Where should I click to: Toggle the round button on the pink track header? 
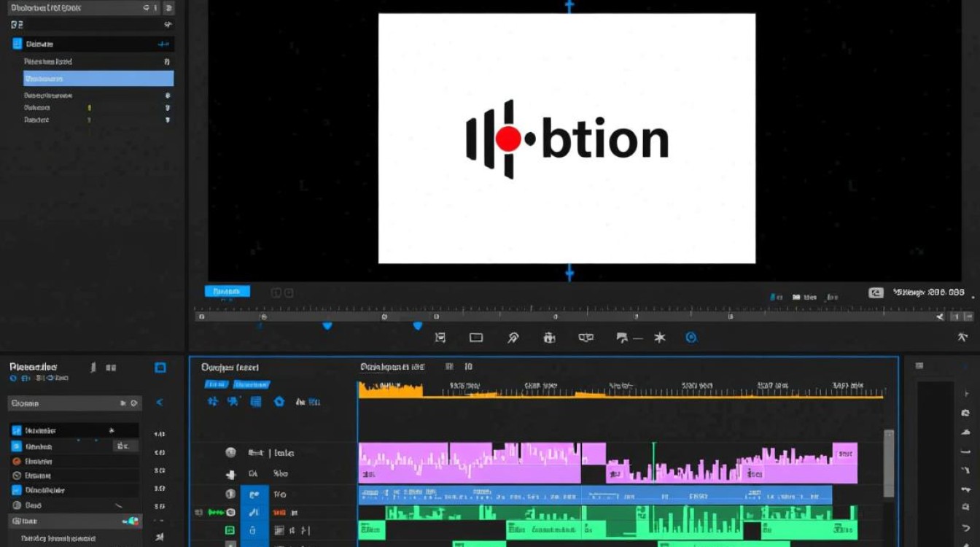pyautogui.click(x=230, y=453)
